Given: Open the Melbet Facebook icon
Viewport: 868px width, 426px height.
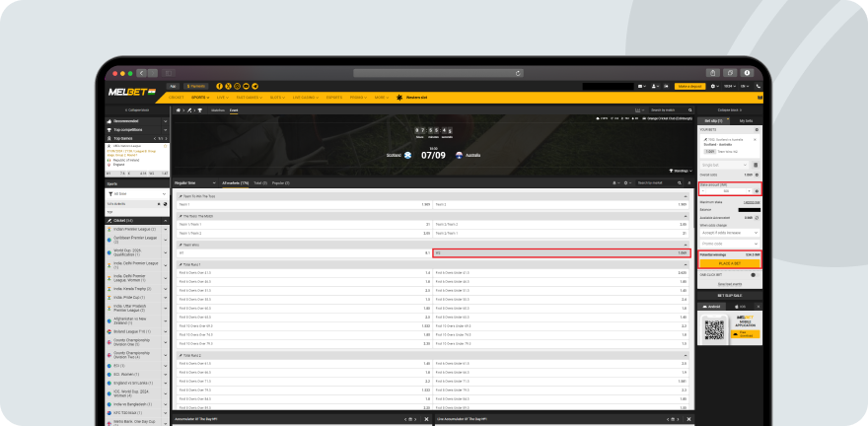Looking at the screenshot, I should 220,87.
